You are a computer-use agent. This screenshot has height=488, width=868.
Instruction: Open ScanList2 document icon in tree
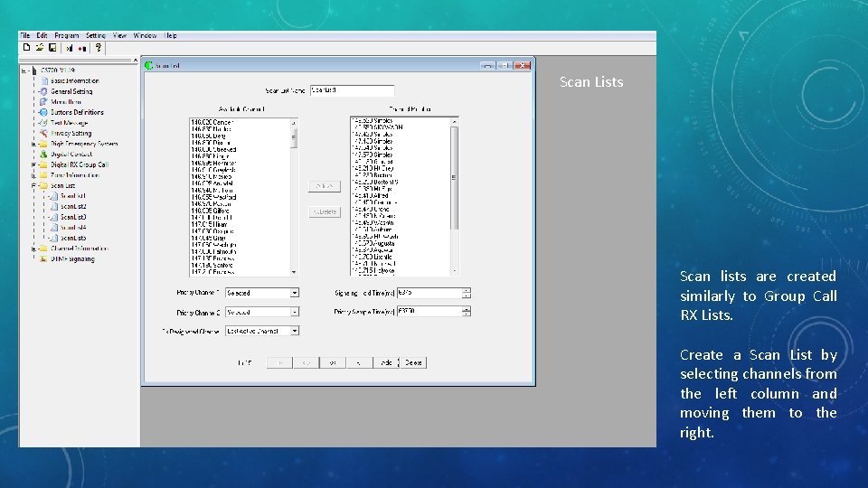pyautogui.click(x=54, y=206)
